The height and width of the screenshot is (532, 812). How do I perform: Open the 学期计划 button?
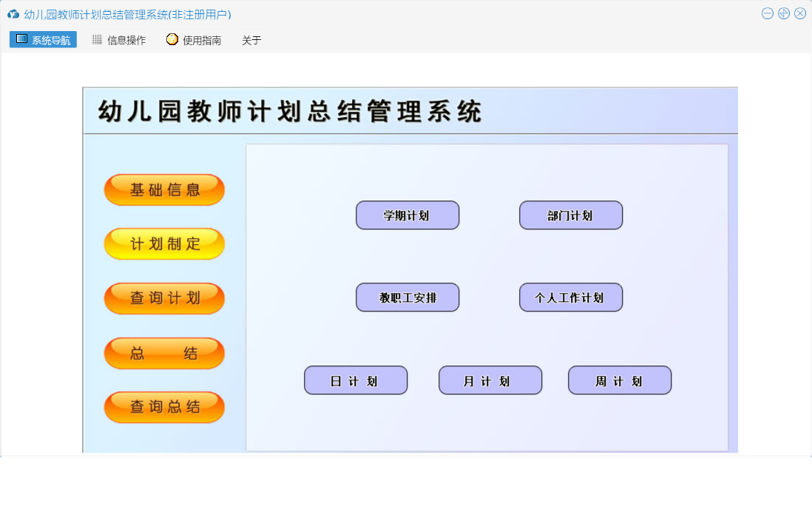coord(407,215)
